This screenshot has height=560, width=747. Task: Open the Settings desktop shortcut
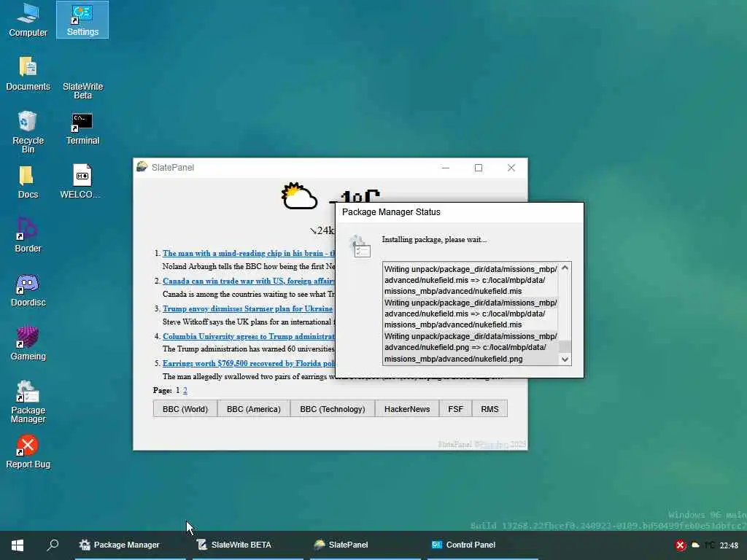pos(82,20)
